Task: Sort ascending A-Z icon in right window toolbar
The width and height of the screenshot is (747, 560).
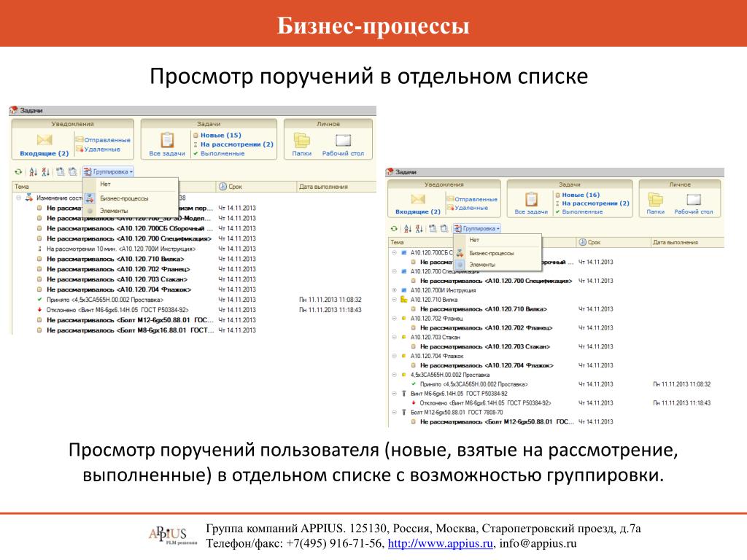Action: [x=407, y=228]
